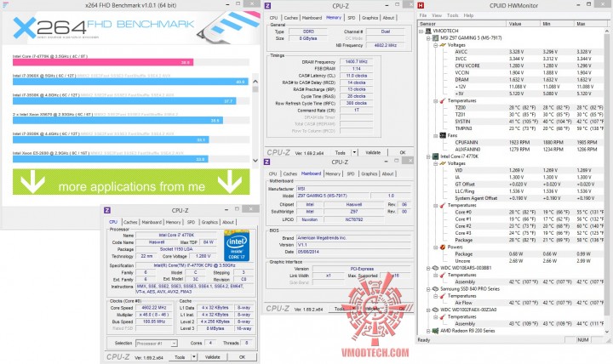
Task: Click the Powers icon in HWMonitor tree
Action: [x=443, y=247]
